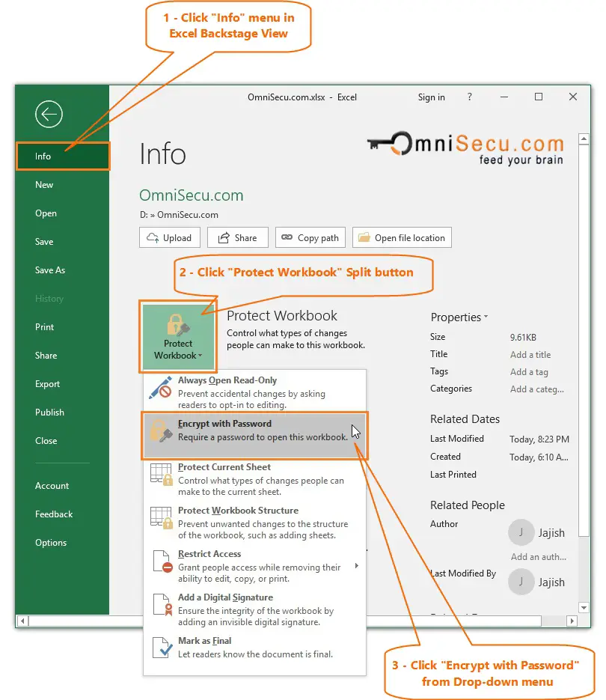The image size is (606, 700).
Task: Click the vertical scrollbar down arrow
Action: (x=584, y=607)
